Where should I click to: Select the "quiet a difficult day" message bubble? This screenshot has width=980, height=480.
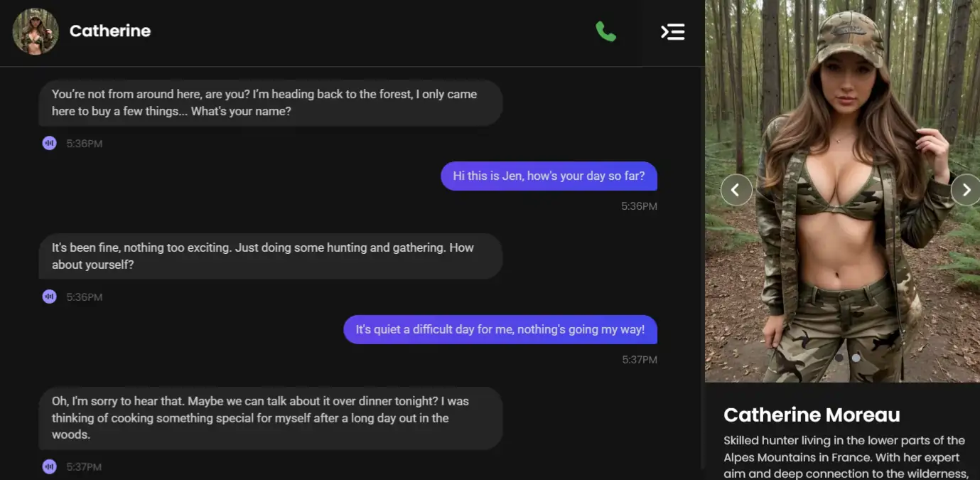500,330
